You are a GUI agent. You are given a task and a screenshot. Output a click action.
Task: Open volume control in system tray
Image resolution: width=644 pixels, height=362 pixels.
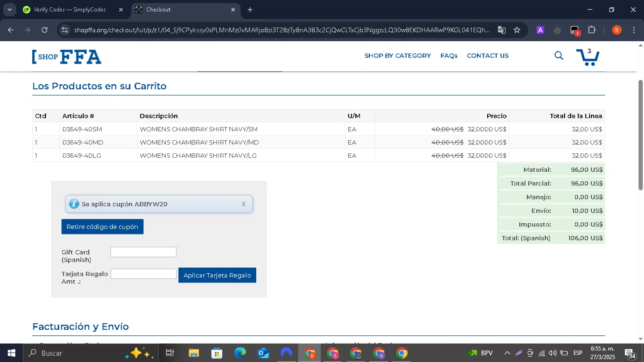click(553, 353)
